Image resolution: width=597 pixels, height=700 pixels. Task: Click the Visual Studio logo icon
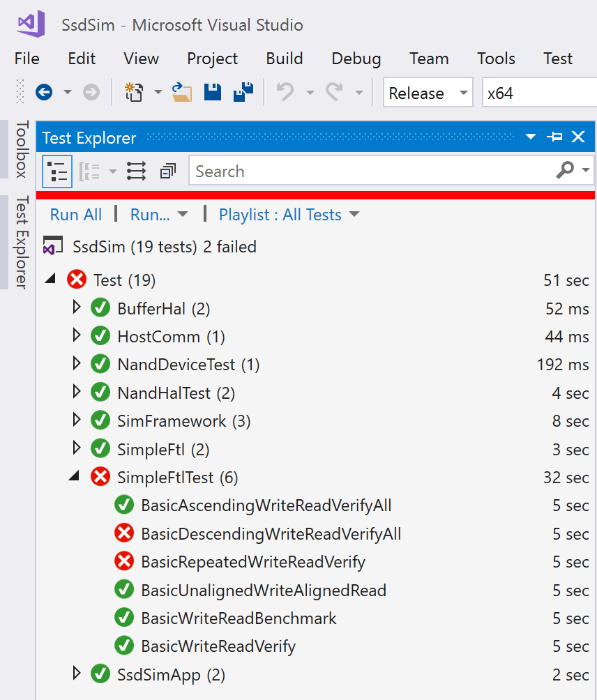(x=31, y=24)
